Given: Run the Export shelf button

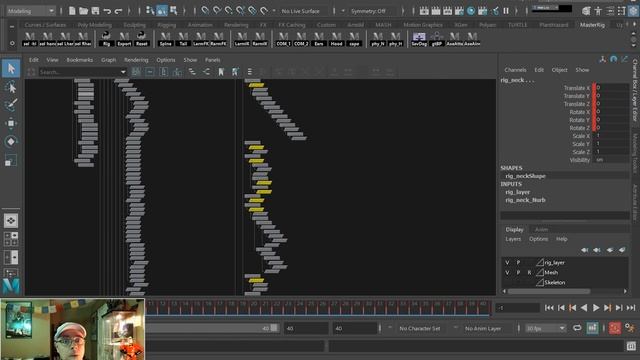Looking at the screenshot, I should [124, 39].
